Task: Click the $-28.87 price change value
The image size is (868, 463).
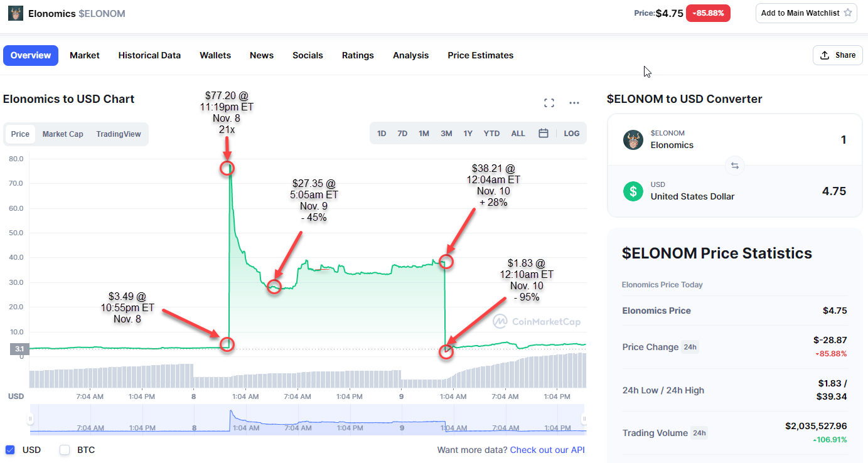Action: [x=830, y=340]
